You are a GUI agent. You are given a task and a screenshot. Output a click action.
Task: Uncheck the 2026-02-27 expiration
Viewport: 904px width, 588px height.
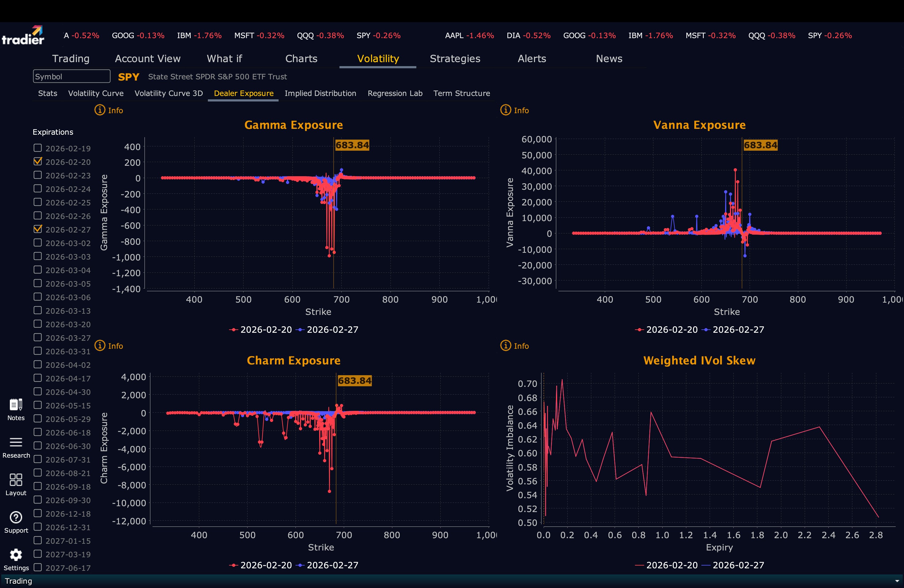point(38,229)
